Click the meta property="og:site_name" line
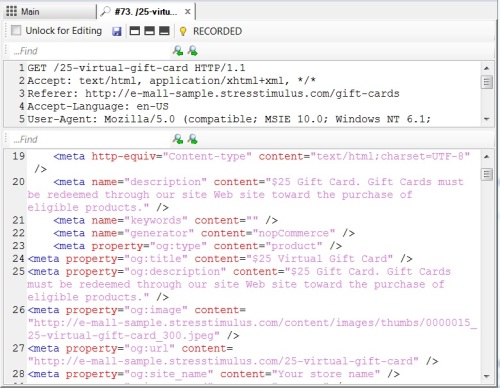Screen dimensions: 500x388 click(x=214, y=374)
